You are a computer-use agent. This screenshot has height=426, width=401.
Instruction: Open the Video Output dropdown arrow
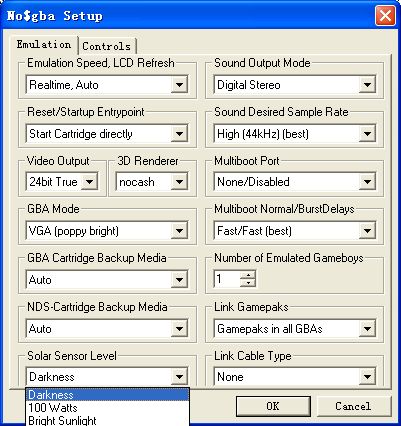(89, 182)
